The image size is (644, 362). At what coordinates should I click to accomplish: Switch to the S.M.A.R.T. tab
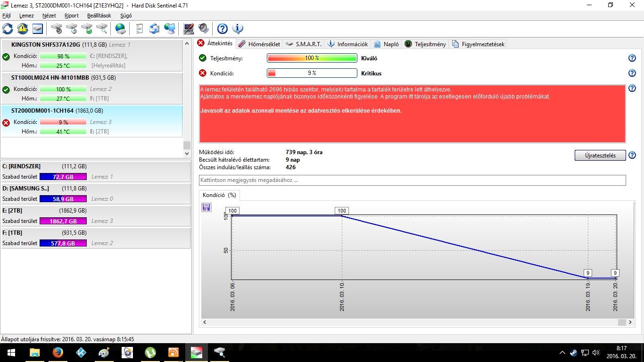coord(303,44)
